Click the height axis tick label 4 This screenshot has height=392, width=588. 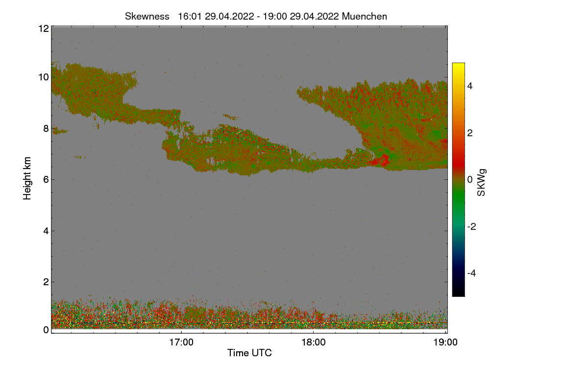[46, 231]
